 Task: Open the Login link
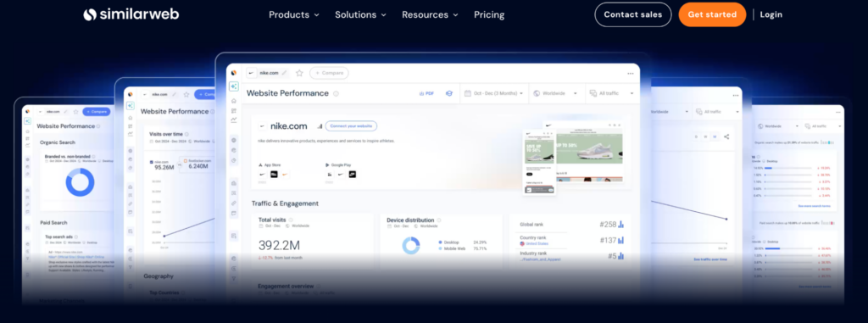click(x=771, y=14)
